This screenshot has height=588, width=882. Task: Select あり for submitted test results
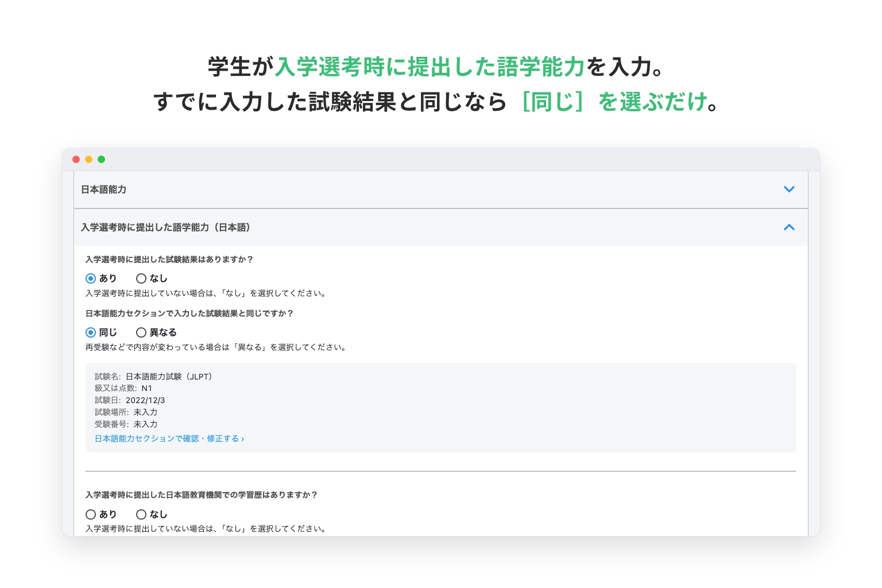pyautogui.click(x=91, y=278)
